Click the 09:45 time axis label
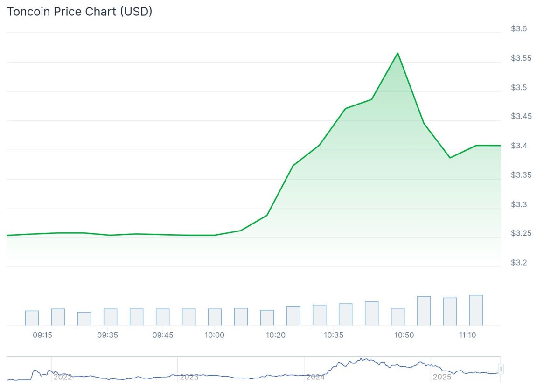The image size is (537, 392). coord(163,335)
